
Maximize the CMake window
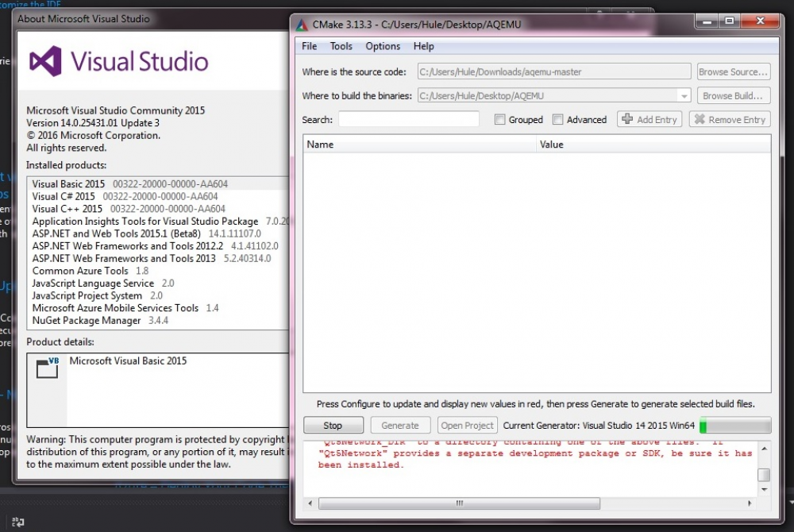(x=729, y=21)
